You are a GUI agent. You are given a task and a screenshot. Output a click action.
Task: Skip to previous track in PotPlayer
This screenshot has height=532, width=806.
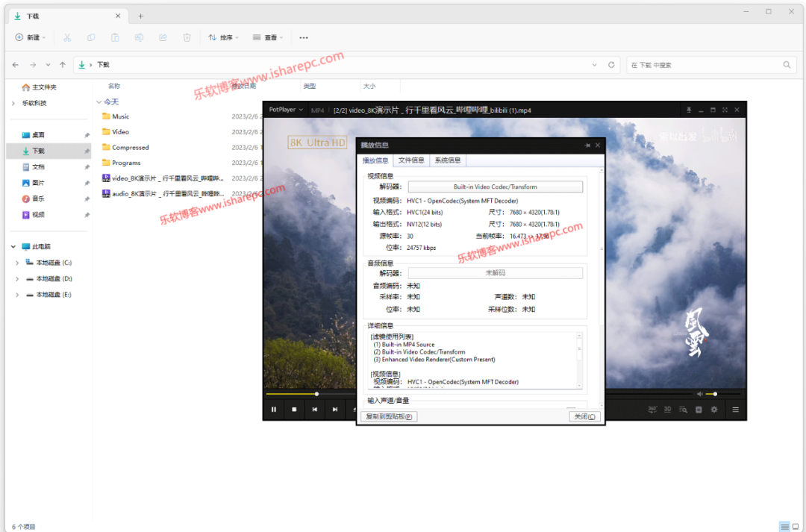tap(315, 410)
